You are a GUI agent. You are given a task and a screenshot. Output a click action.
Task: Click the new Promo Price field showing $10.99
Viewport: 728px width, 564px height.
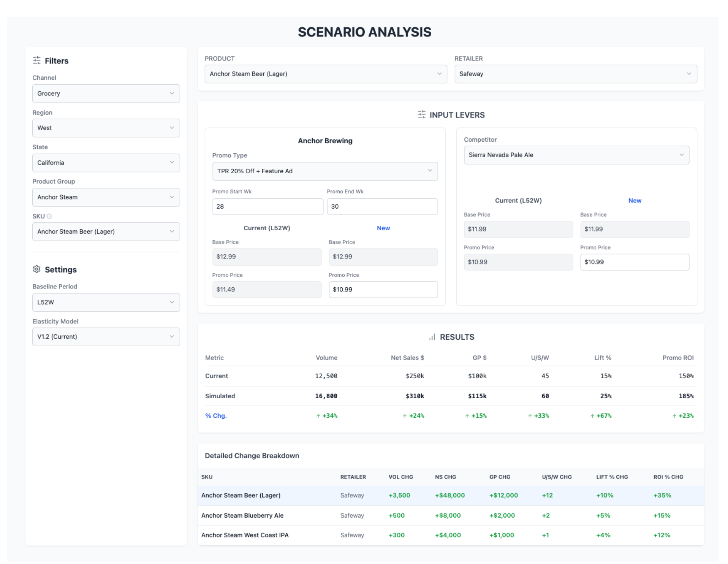pyautogui.click(x=383, y=289)
